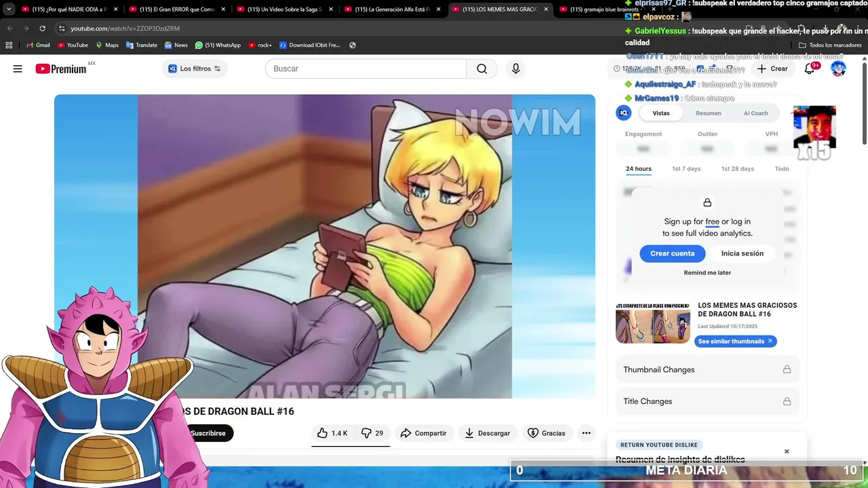Viewport: 868px width, 488px height.
Task: Close the El Gran ERROR tab
Action: point(223,9)
